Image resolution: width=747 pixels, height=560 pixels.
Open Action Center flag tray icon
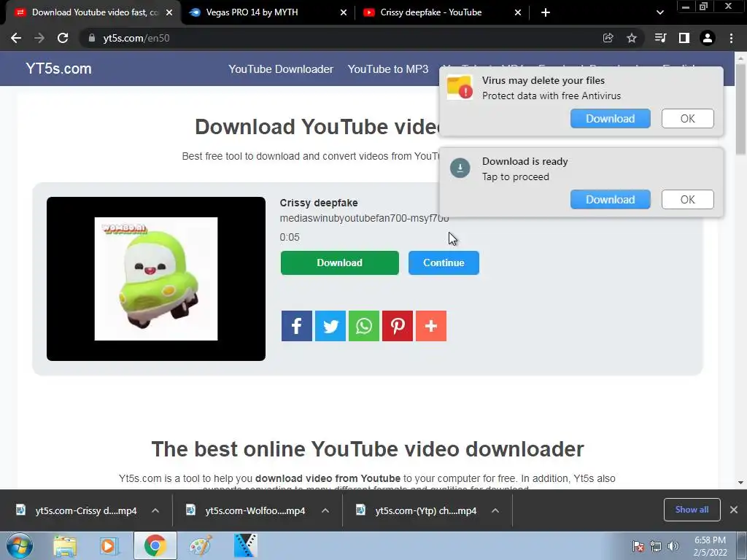tap(638, 546)
